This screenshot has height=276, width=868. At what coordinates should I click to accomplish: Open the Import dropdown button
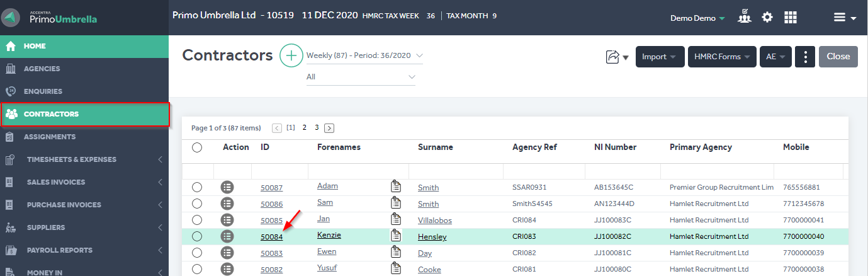(660, 57)
